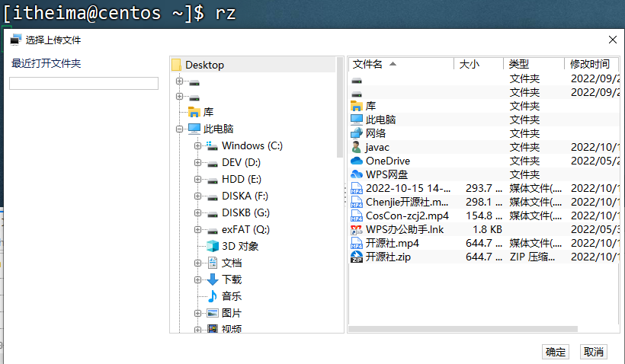Expand the exFAT (Q:) tree node

(197, 229)
